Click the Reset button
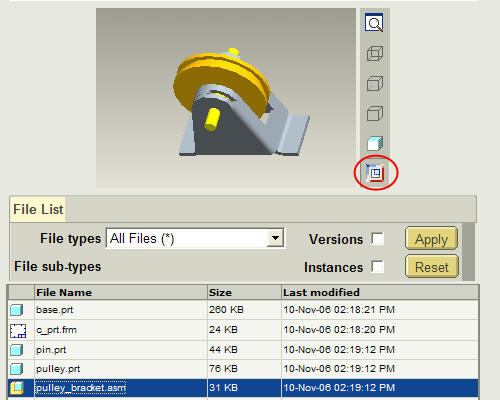500x400 pixels. coord(432,267)
